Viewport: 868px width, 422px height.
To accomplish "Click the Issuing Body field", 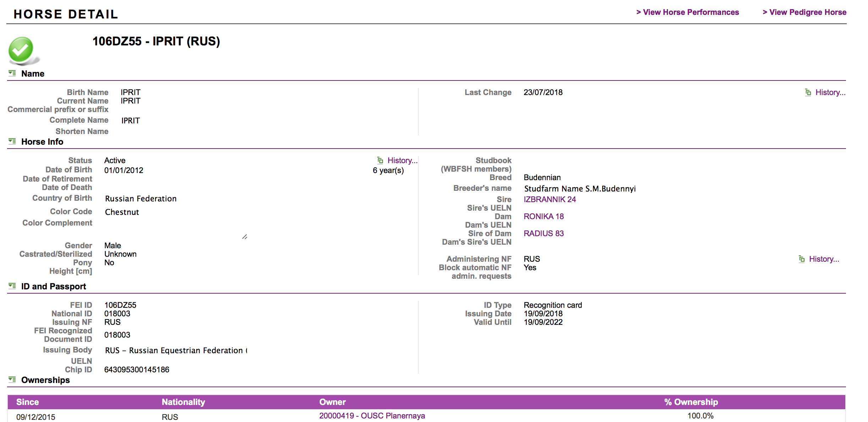I will [176, 350].
